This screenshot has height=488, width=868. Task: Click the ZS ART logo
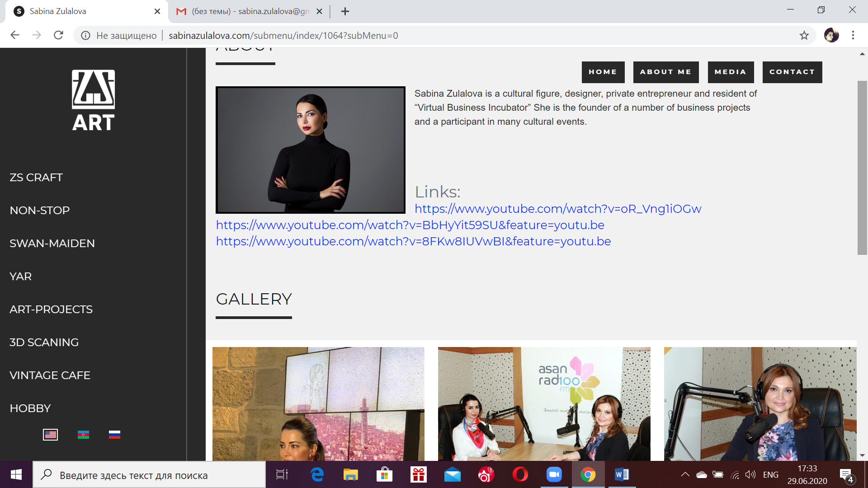pyautogui.click(x=93, y=100)
